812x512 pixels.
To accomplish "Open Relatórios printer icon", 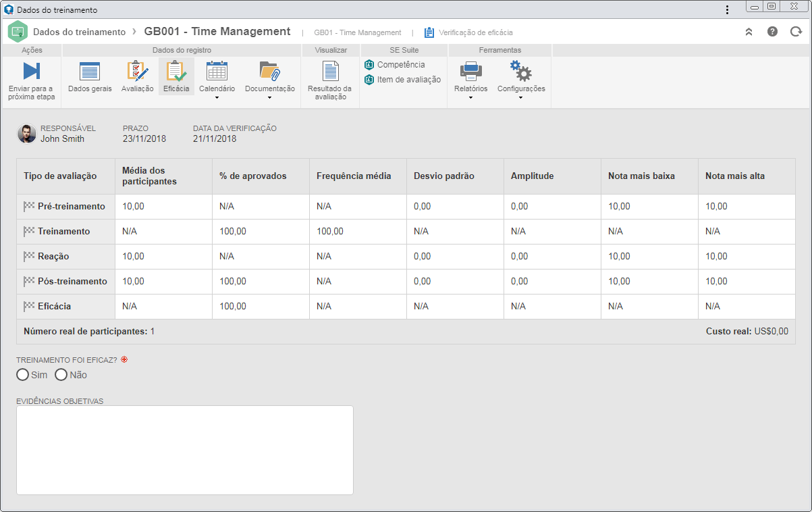I will (470, 71).
